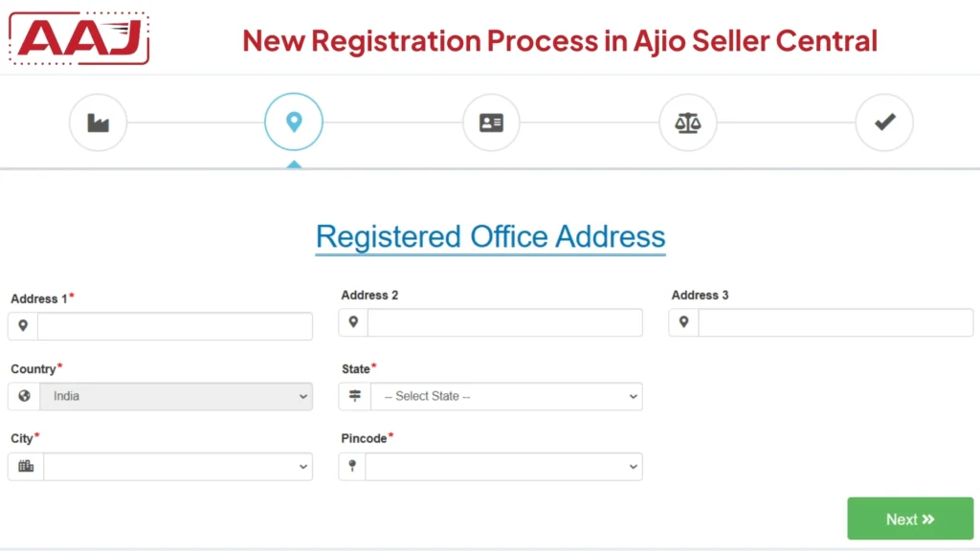Viewport: 980px width, 551px height.
Task: Click the checkmark step in the stepper
Action: click(x=884, y=121)
